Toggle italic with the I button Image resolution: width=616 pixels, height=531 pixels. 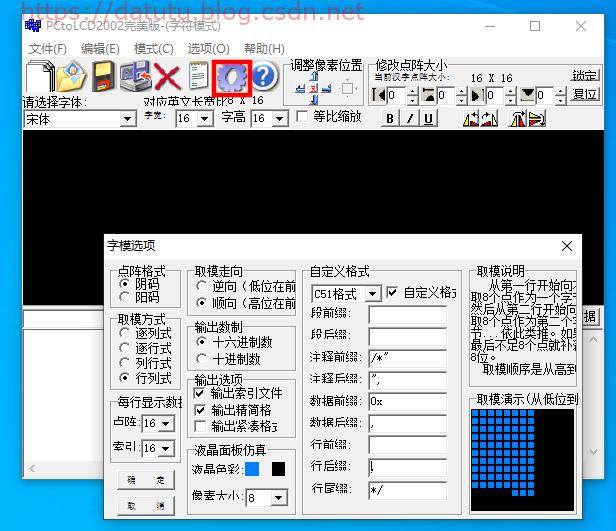coord(409,118)
